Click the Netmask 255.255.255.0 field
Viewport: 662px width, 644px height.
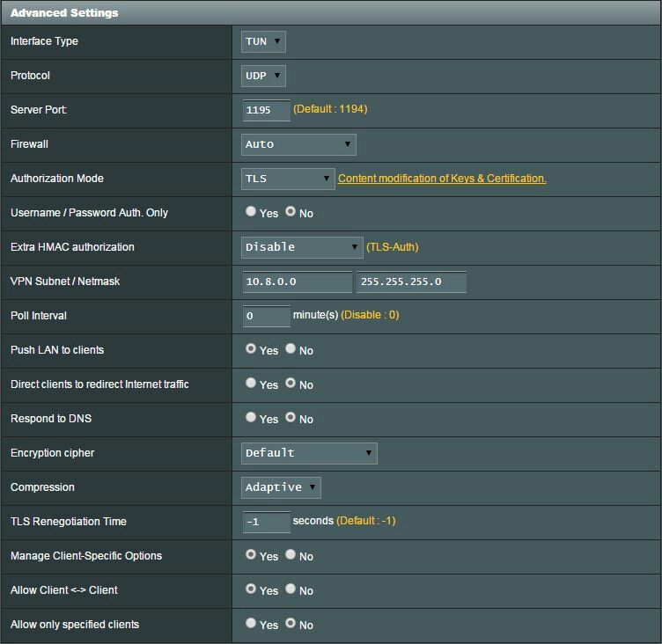click(x=412, y=282)
